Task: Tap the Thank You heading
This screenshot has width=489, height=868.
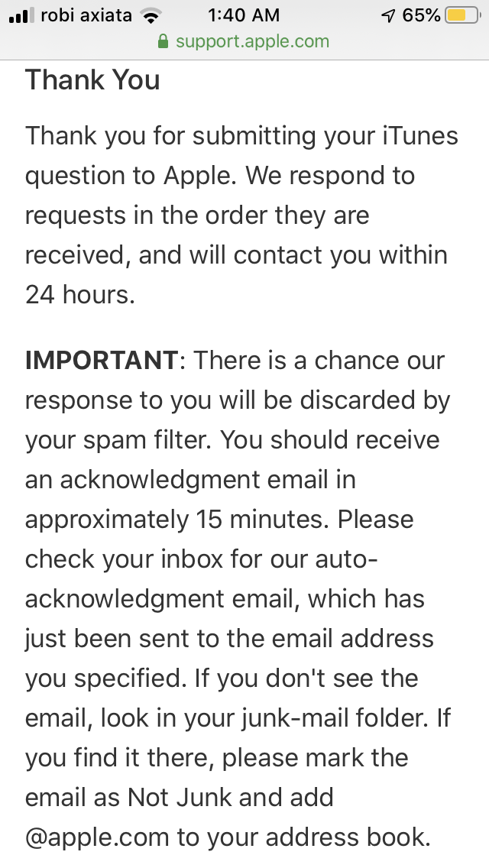Action: [x=92, y=79]
